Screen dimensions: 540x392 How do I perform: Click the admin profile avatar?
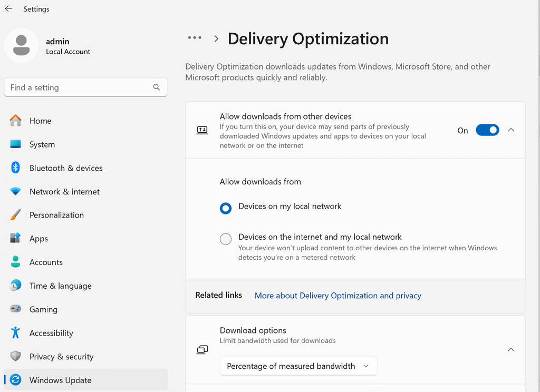21,45
